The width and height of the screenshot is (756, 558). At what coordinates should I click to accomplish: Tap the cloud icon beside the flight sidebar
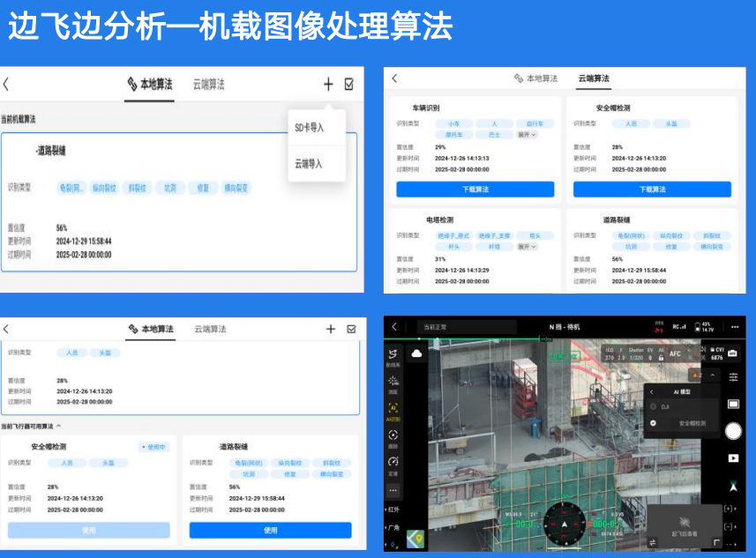click(418, 353)
